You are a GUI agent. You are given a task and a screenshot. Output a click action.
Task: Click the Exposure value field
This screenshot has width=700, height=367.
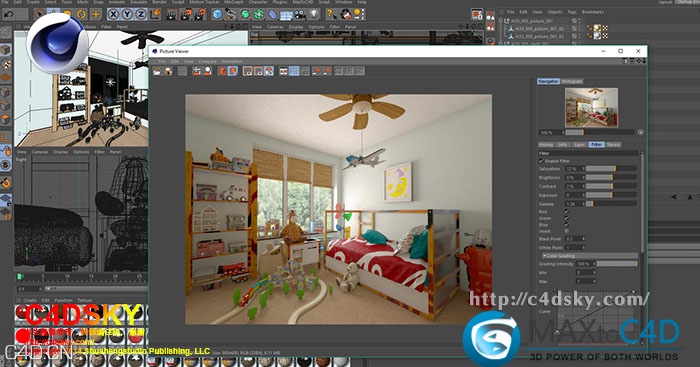[574, 195]
